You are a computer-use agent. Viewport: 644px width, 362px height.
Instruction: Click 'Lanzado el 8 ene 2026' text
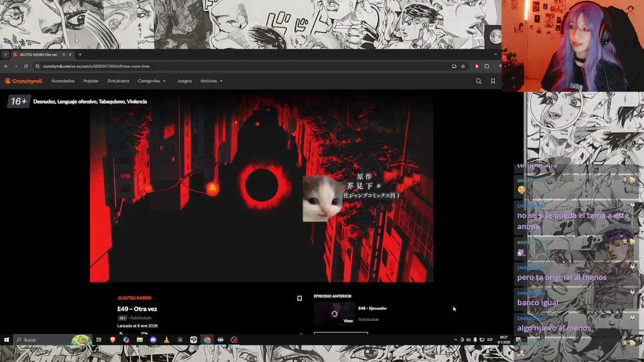(137, 326)
